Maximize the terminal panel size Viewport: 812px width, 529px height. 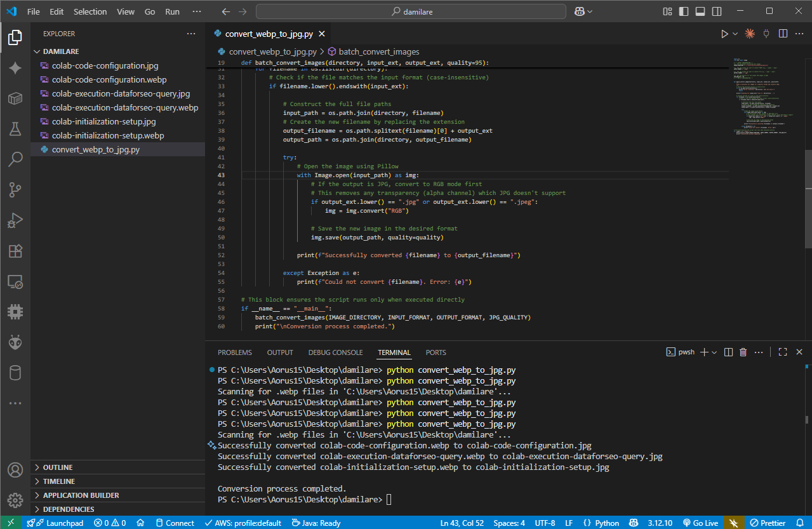[783, 352]
